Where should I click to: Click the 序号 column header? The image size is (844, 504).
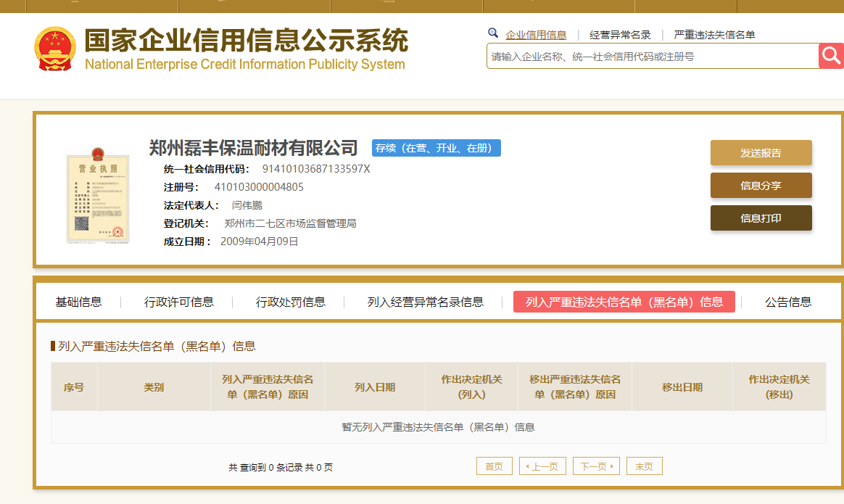[x=74, y=387]
